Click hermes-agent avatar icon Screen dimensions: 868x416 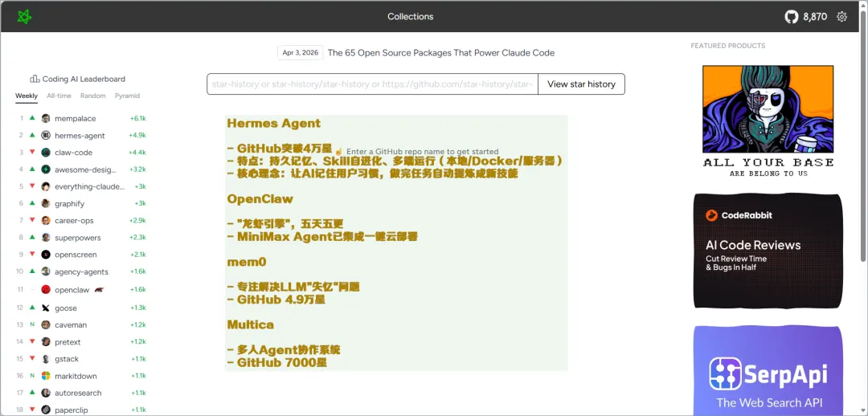coord(46,136)
